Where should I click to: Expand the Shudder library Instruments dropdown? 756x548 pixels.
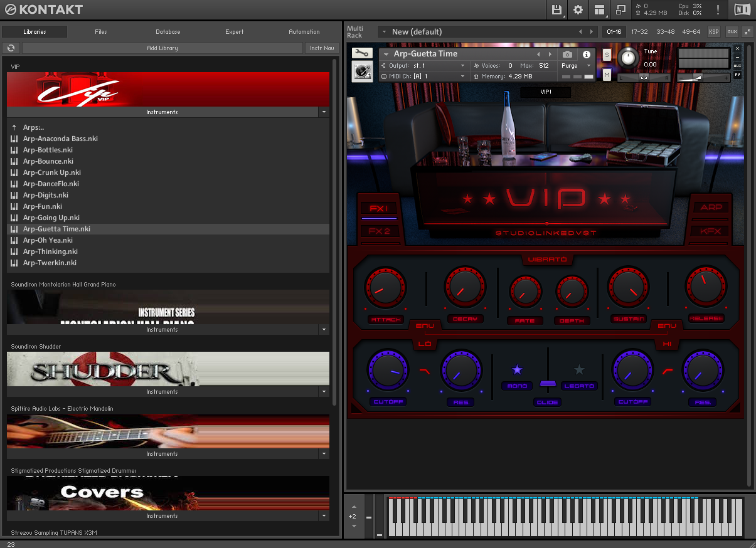click(x=324, y=392)
